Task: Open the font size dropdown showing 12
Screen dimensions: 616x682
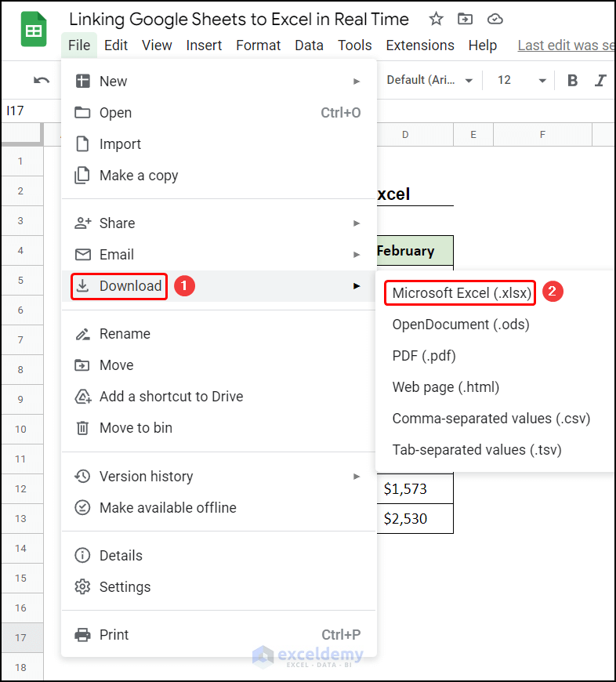Action: coord(521,80)
